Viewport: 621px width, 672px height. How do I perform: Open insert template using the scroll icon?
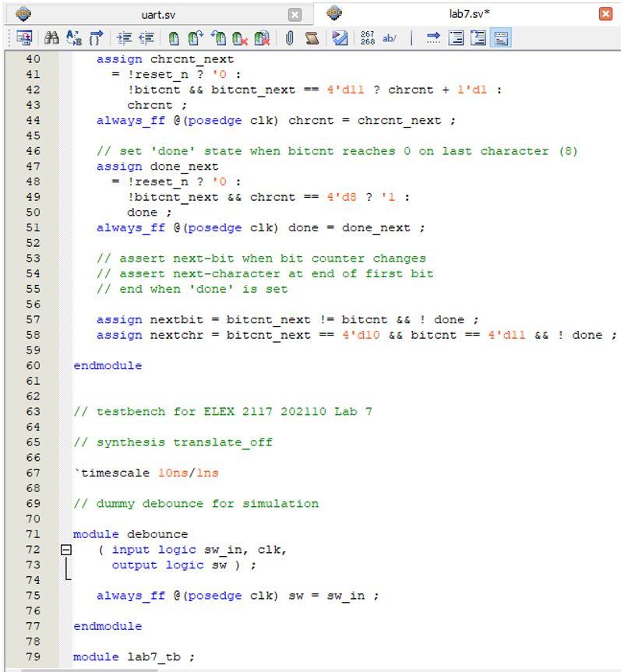(312, 38)
